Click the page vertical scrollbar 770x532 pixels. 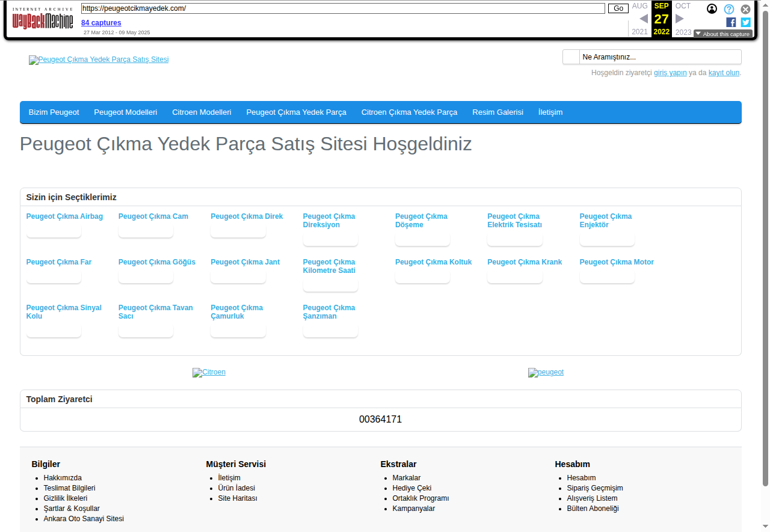pyautogui.click(x=765, y=240)
